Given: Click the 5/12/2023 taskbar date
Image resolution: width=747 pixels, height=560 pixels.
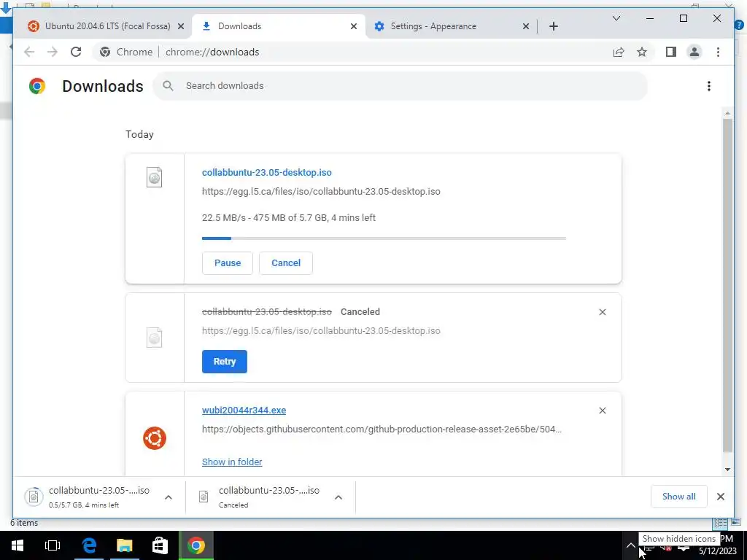Looking at the screenshot, I should 718,551.
